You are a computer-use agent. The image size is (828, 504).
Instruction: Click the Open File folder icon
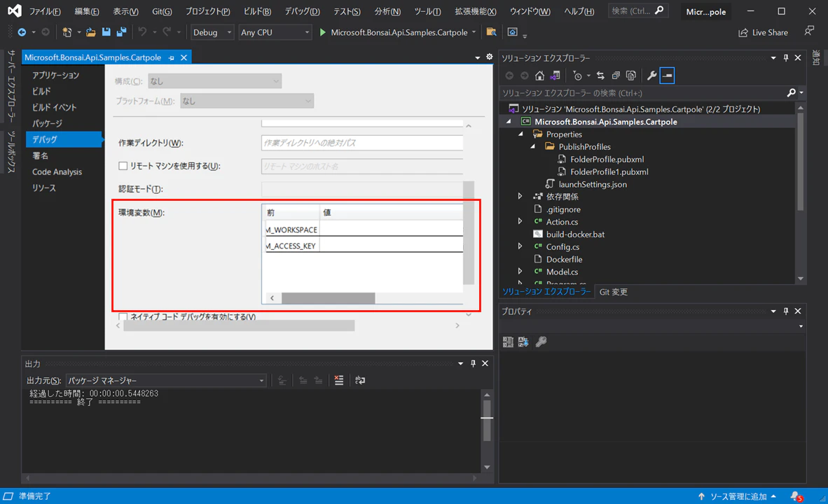click(x=91, y=32)
